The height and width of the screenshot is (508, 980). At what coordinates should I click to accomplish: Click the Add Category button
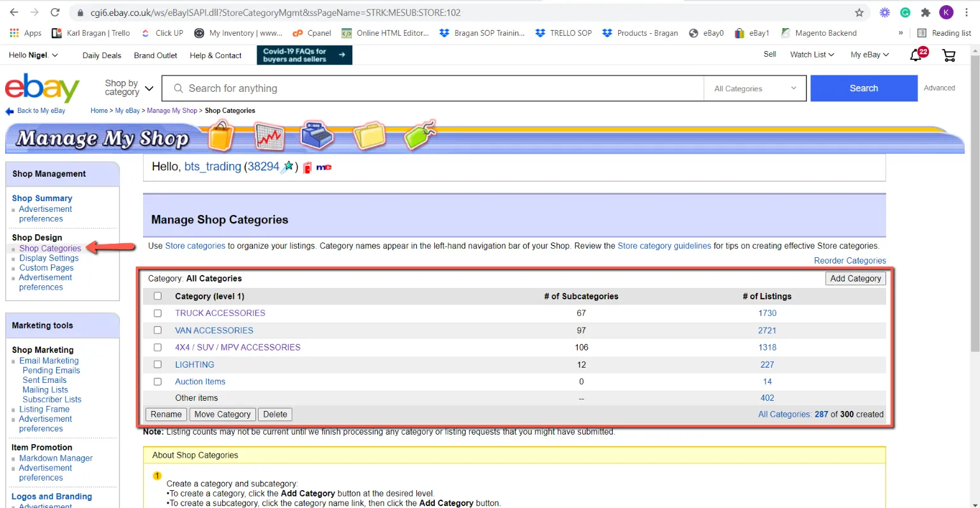856,278
